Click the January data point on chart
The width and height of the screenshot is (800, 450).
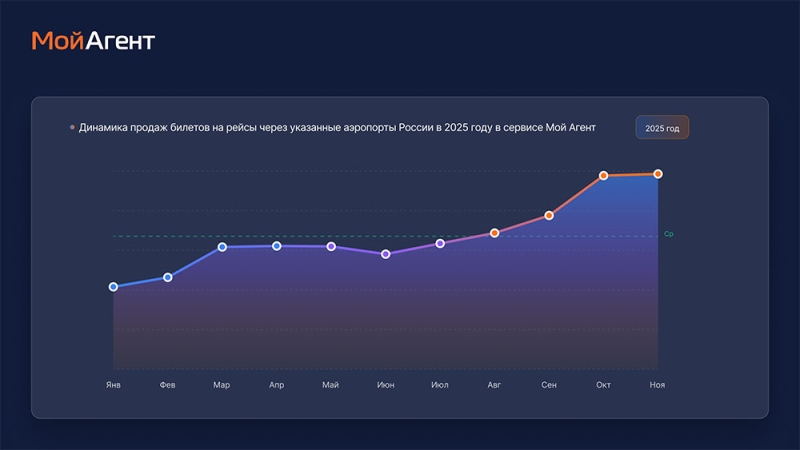(x=113, y=287)
